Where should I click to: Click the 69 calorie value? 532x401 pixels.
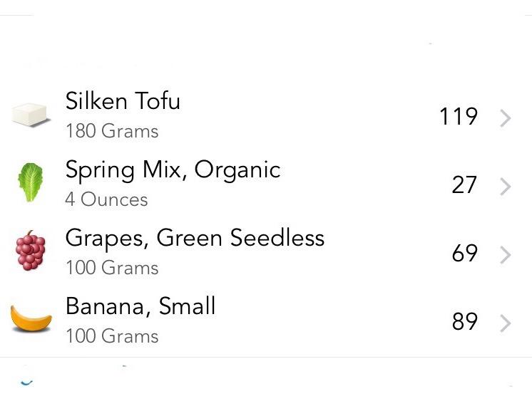point(464,253)
